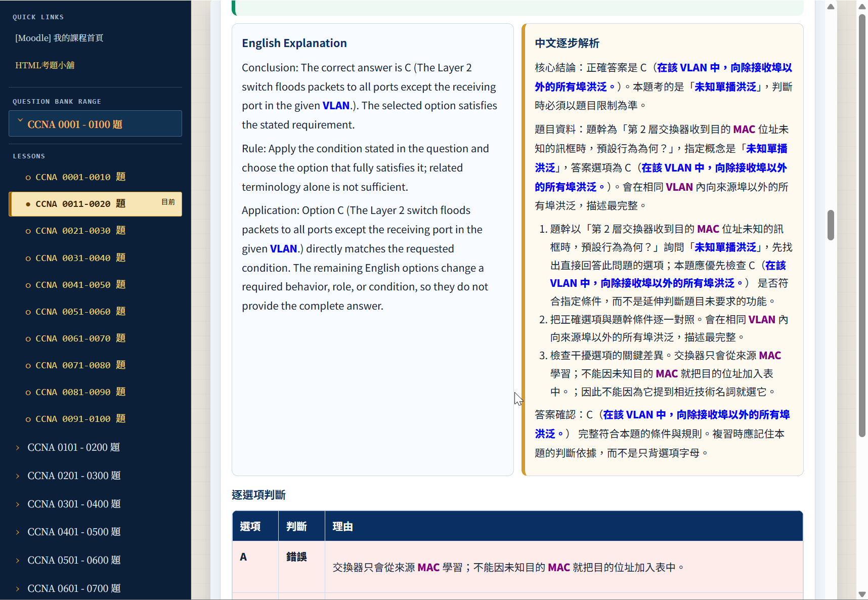Select current lesson CCNA 0011-0020 題
The image size is (868, 600).
tap(95, 204)
